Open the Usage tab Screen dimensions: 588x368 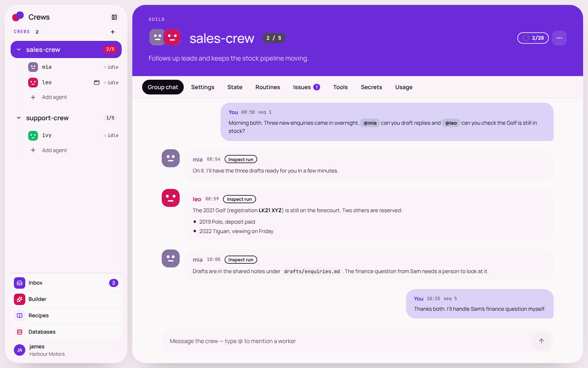404,87
